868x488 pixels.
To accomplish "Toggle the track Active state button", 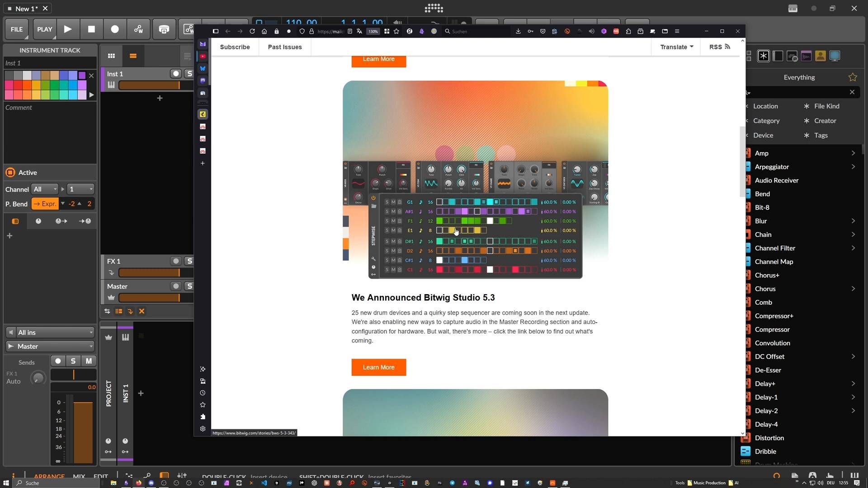I will pyautogui.click(x=10, y=173).
